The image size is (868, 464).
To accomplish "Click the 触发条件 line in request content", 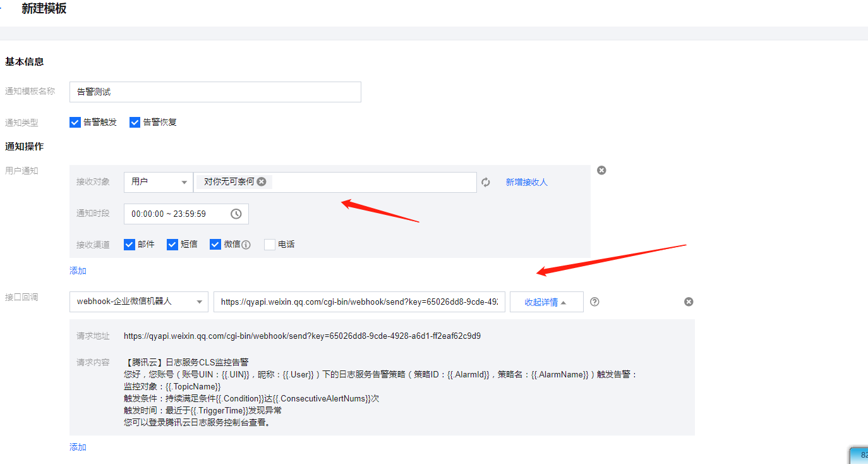I will click(x=251, y=398).
